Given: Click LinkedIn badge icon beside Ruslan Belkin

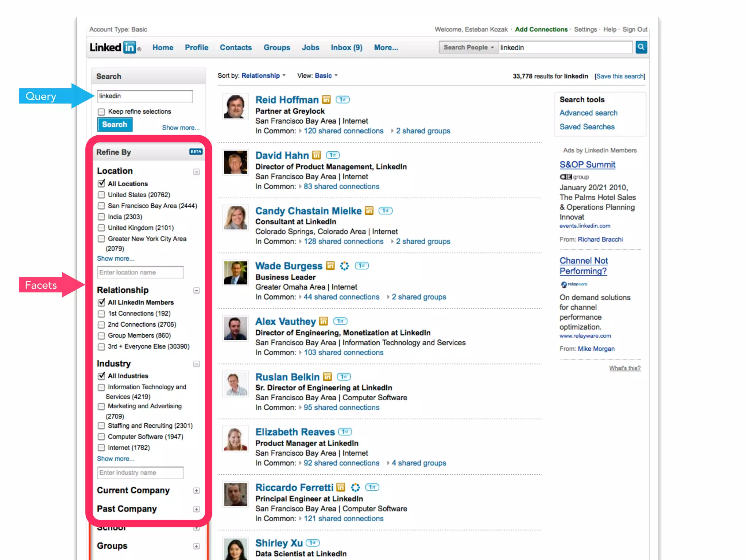Looking at the screenshot, I should click(328, 377).
